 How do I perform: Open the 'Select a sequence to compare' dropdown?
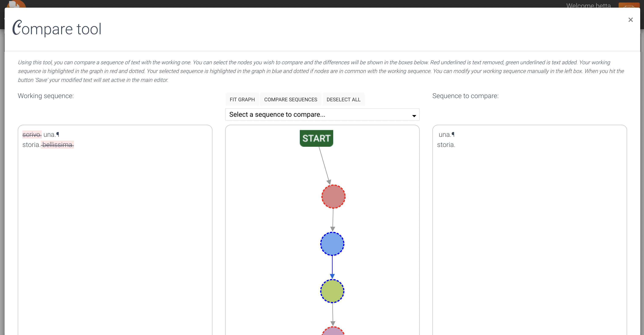(x=322, y=114)
